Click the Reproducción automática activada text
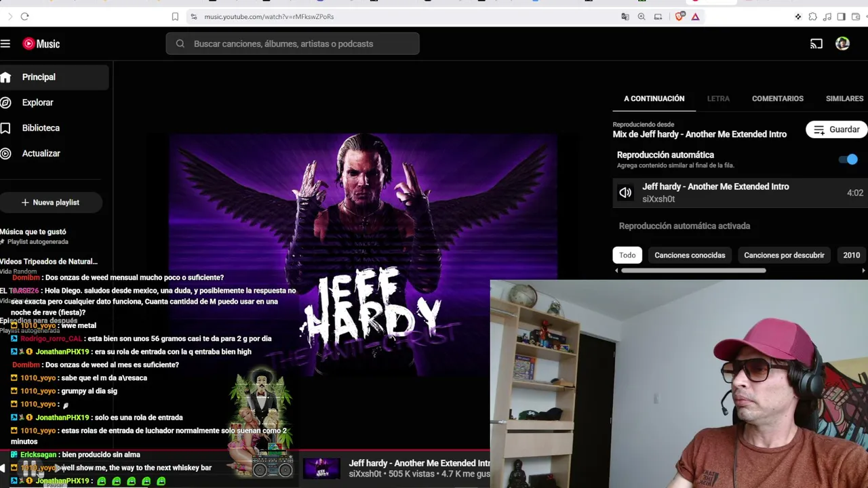 click(684, 226)
